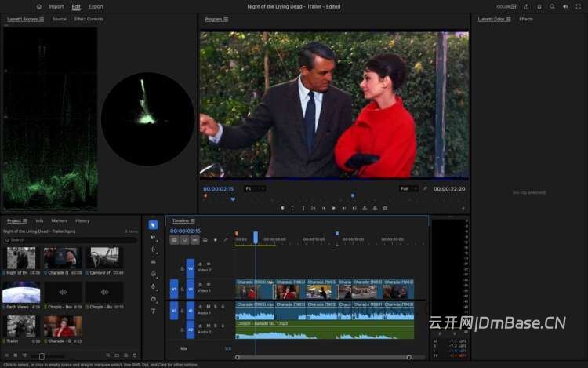Select the Razor tool
The height and width of the screenshot is (368, 588).
tap(153, 262)
